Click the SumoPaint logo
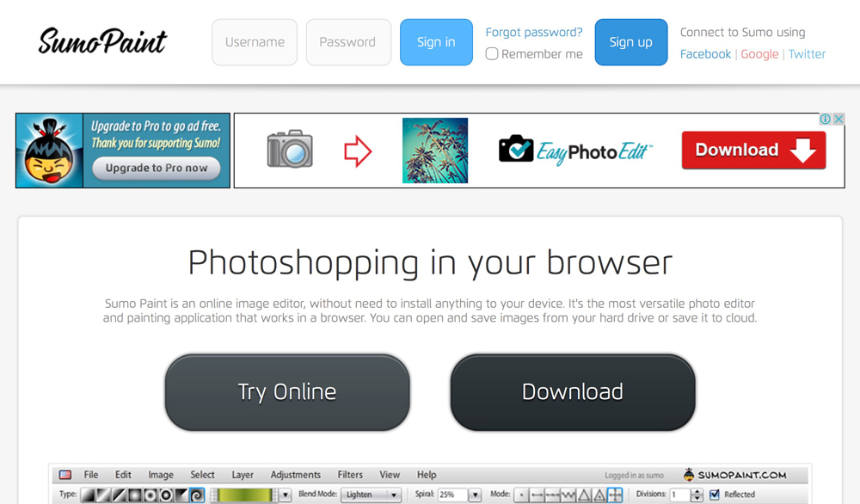860x504 pixels. coord(102,41)
